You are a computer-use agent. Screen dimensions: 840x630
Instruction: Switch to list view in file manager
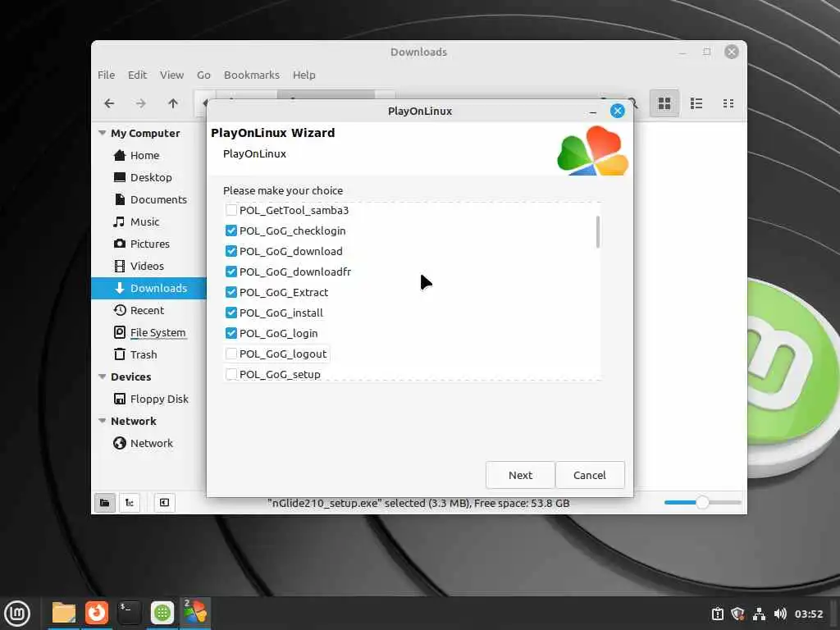point(696,103)
